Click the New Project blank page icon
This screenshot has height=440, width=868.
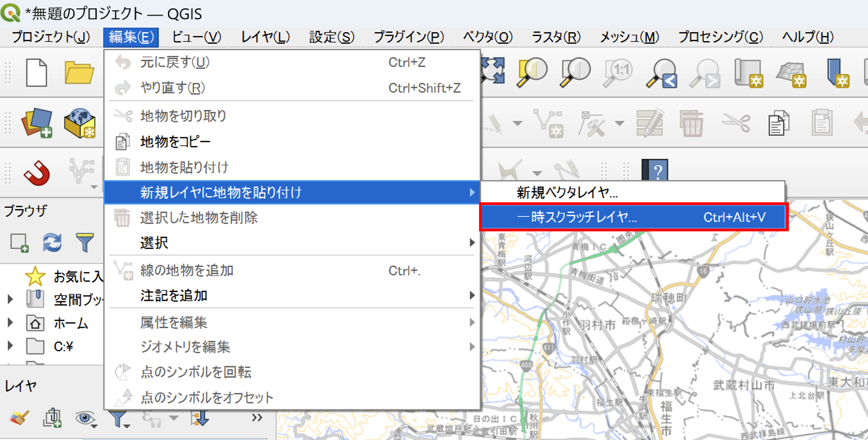point(36,73)
